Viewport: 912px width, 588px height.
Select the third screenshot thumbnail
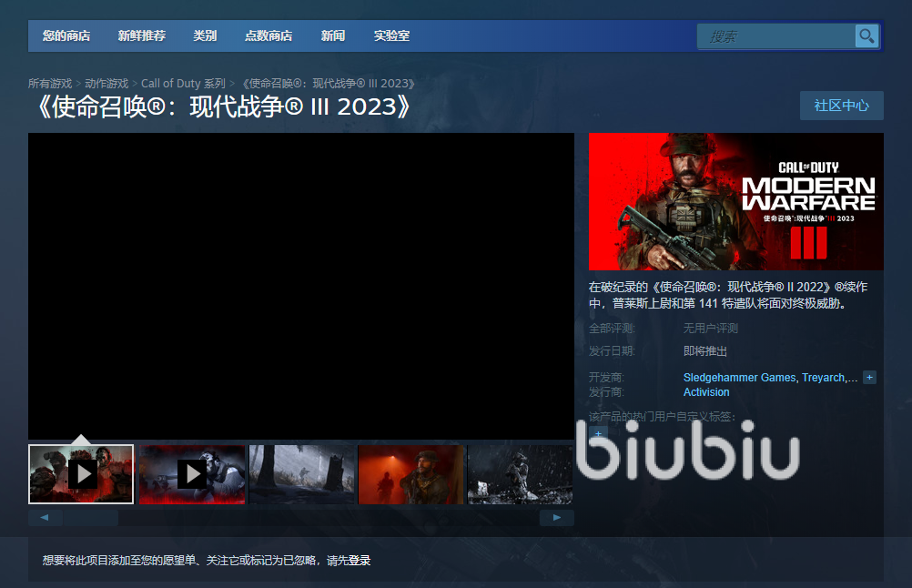[301, 473]
